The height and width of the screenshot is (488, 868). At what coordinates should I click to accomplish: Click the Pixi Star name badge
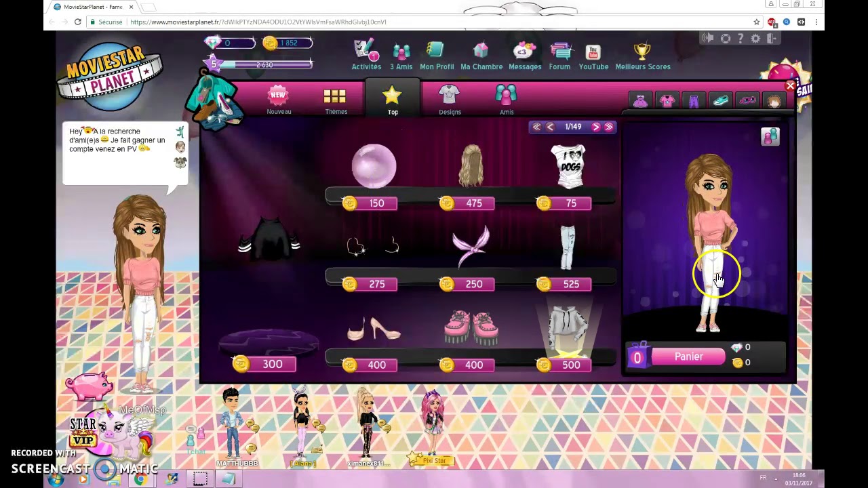(433, 461)
